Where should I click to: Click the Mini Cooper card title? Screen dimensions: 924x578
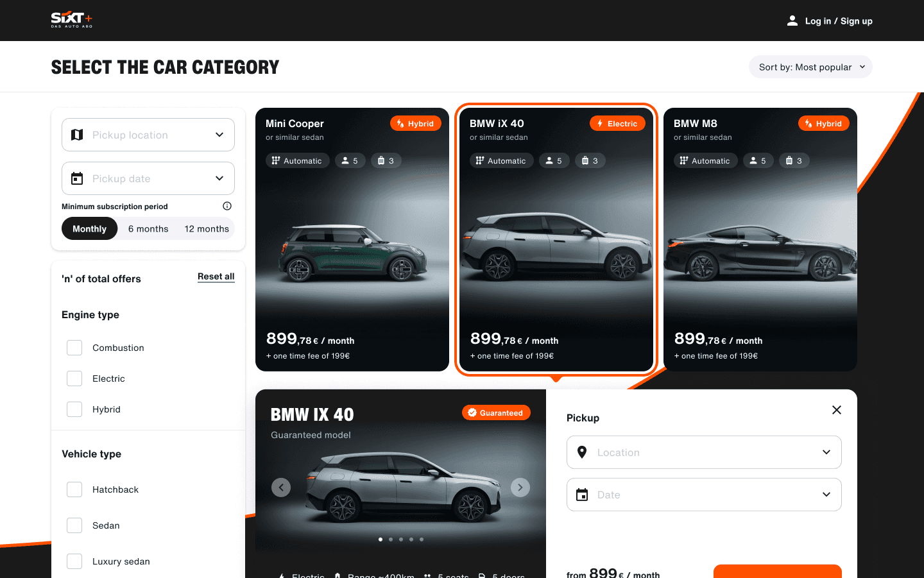(295, 124)
